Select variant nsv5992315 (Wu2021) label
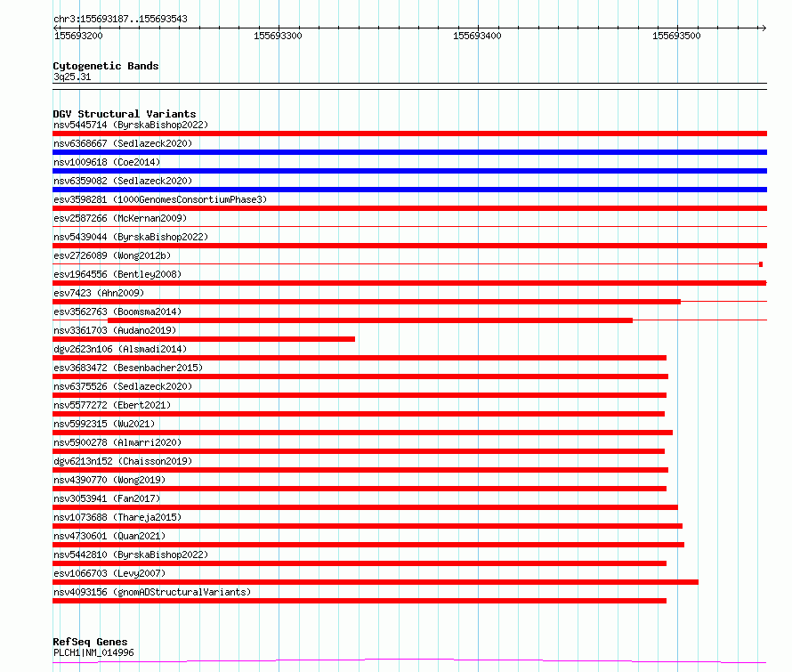 (x=104, y=424)
